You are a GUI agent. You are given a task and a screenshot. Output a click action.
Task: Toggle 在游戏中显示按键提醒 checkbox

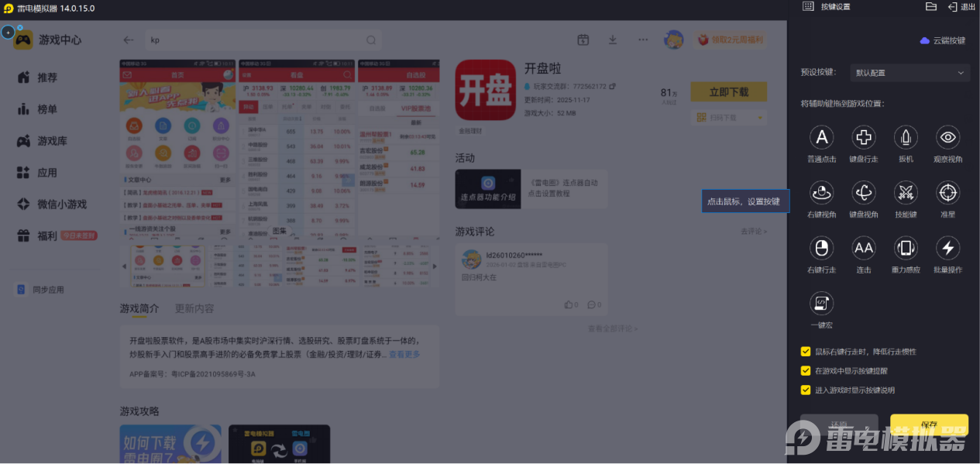coord(806,370)
